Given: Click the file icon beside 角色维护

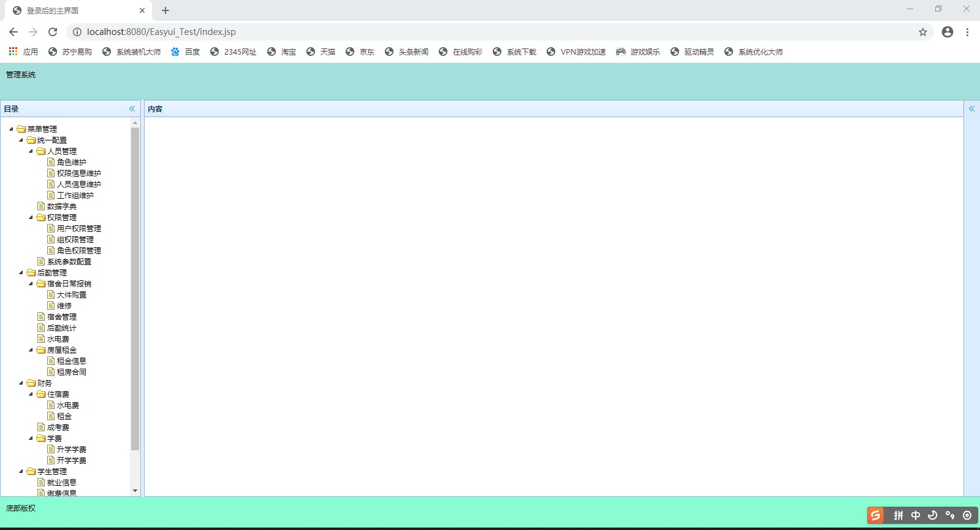Looking at the screenshot, I should point(51,162).
